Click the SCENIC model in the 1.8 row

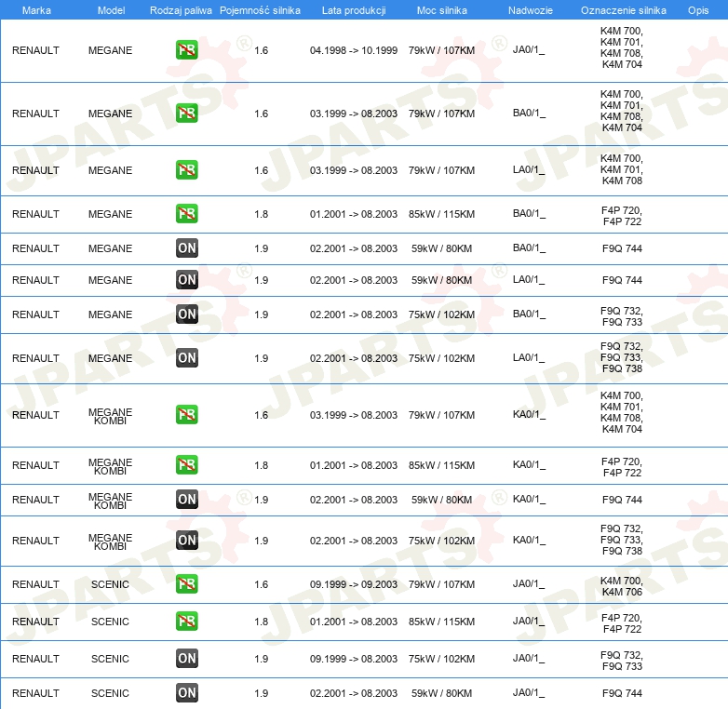pyautogui.click(x=110, y=622)
